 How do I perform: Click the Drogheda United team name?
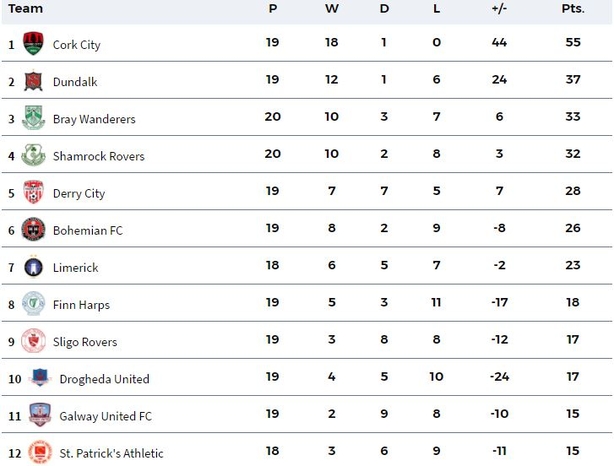(x=105, y=379)
